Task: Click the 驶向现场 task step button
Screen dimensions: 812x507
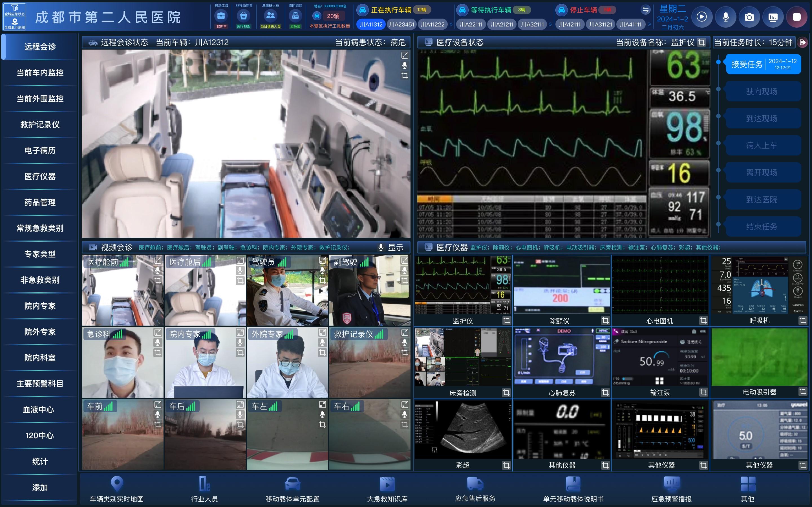Action: coord(761,91)
